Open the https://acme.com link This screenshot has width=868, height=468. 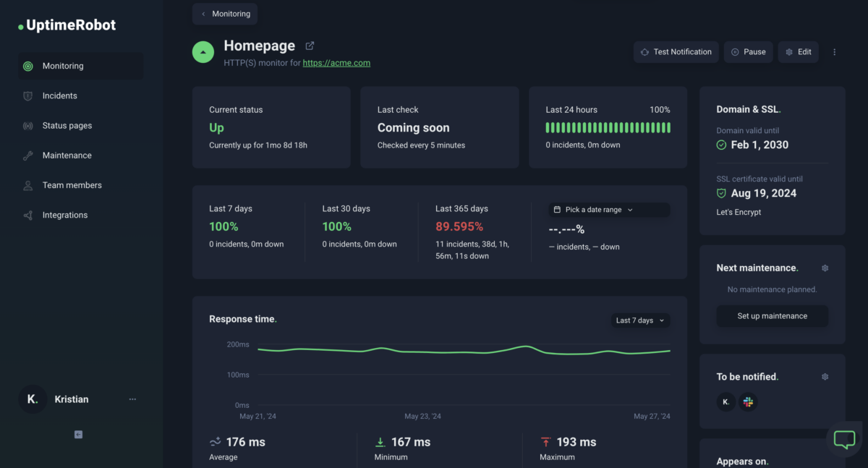336,63
